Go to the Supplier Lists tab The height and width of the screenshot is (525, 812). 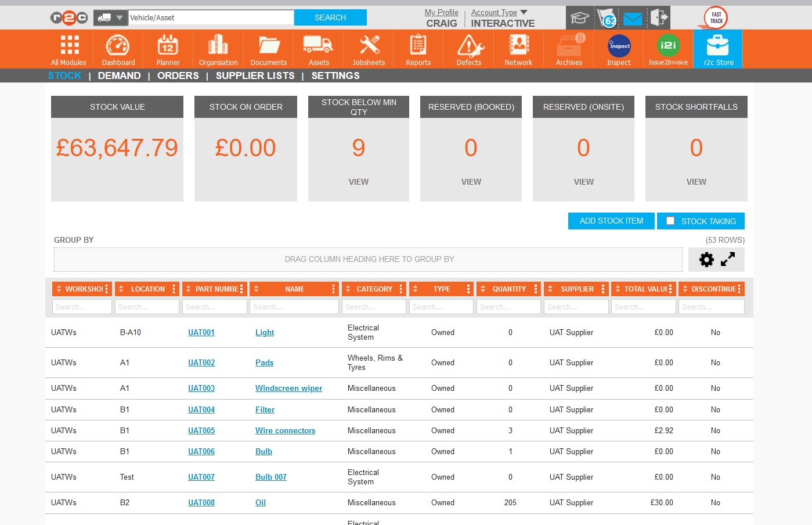[255, 75]
